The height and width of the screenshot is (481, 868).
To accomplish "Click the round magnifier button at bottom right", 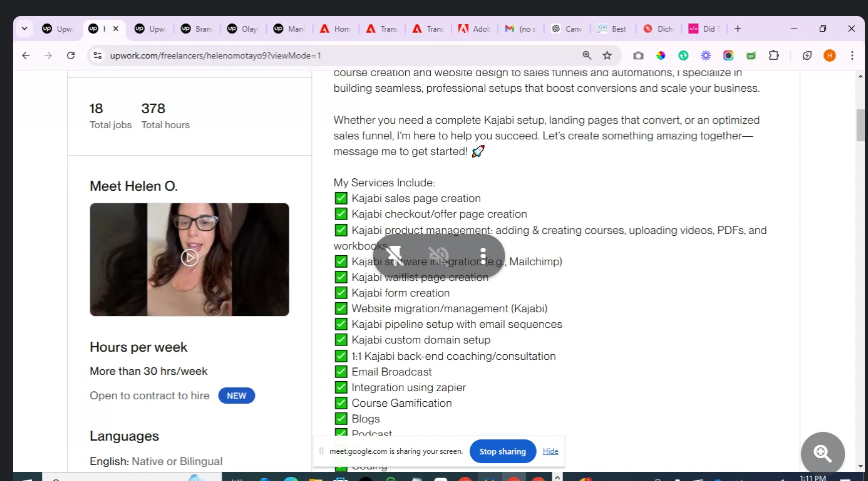I will pos(822,453).
